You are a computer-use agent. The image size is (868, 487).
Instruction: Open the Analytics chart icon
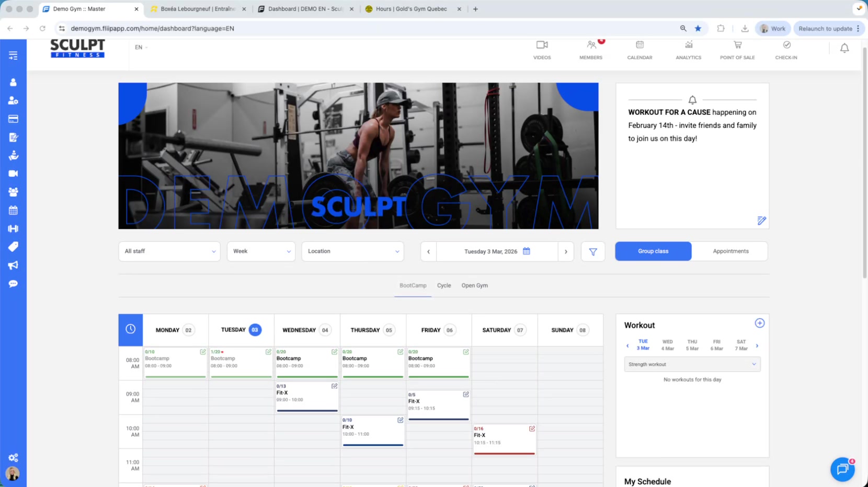click(x=688, y=45)
